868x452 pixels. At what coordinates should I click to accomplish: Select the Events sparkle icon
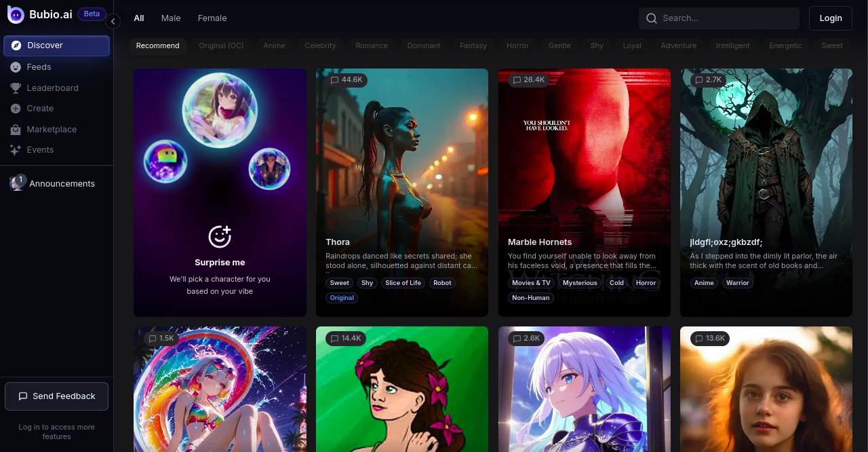pyautogui.click(x=16, y=149)
